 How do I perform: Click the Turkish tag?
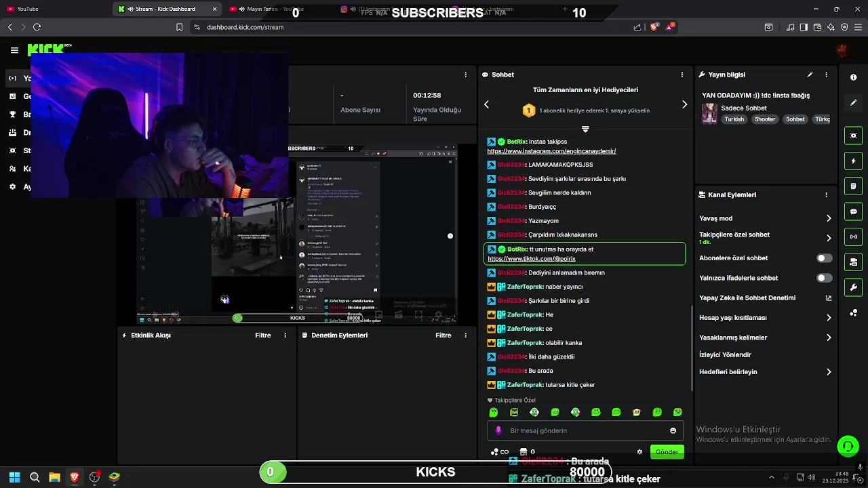[734, 119]
